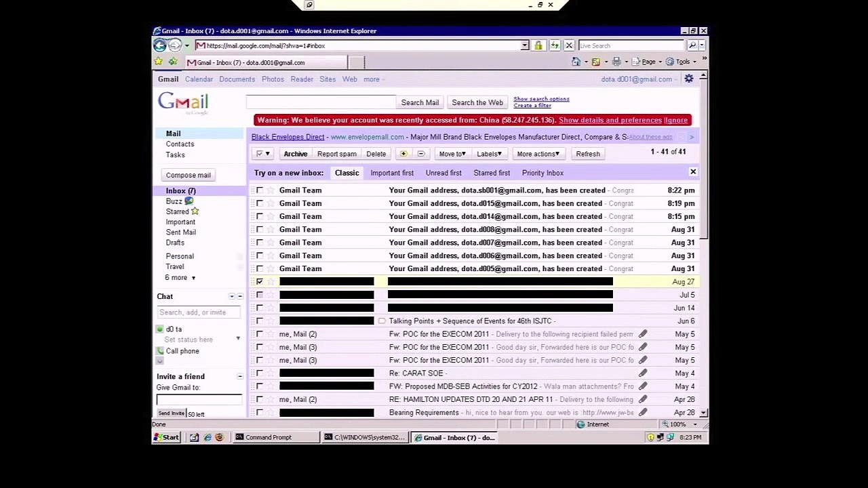Click the Call phone icon in Chat
Screen dimensions: 868x488
[x=160, y=351]
